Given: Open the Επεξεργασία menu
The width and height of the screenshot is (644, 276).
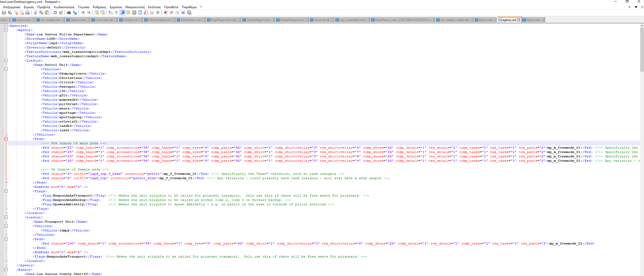Looking at the screenshot, I should (12, 7).
